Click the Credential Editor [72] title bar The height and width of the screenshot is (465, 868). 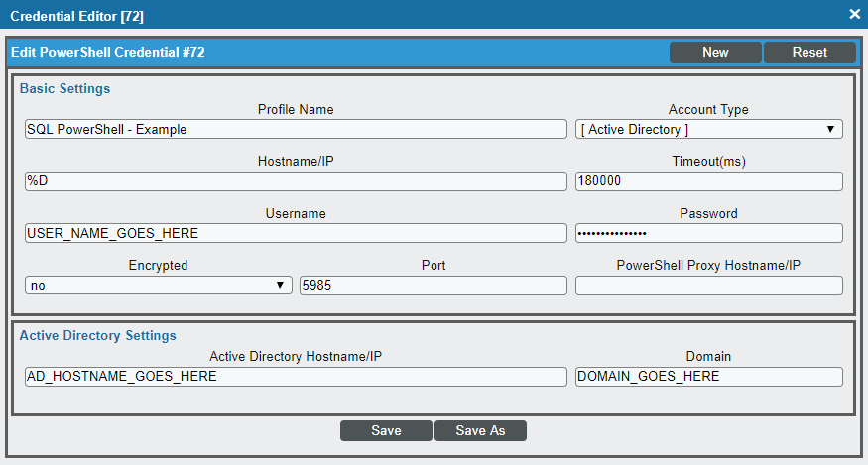point(77,16)
